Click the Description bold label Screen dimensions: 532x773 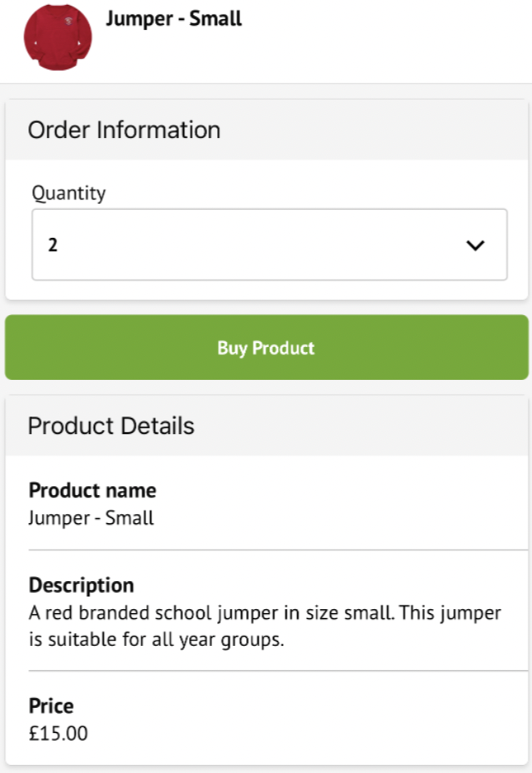coord(81,585)
